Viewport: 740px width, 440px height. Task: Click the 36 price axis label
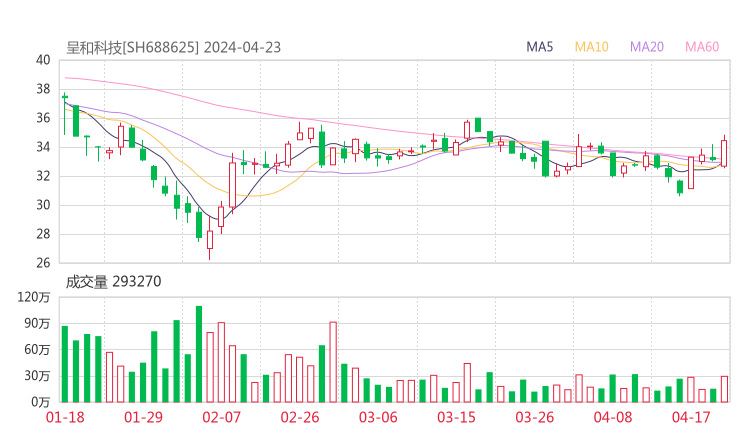tap(43, 118)
